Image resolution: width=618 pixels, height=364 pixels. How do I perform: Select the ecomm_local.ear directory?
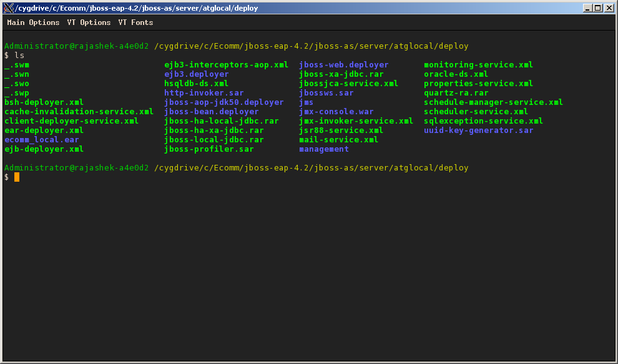[42, 140]
